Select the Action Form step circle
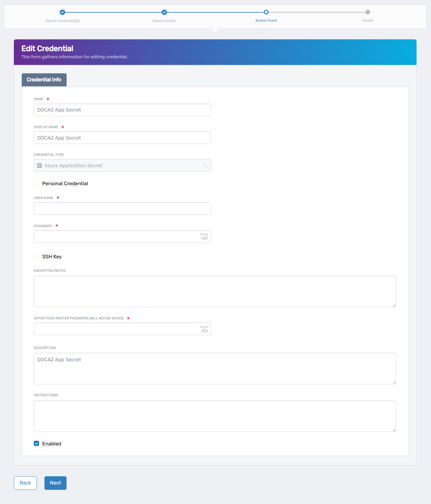Image resolution: width=431 pixels, height=504 pixels. [x=266, y=12]
